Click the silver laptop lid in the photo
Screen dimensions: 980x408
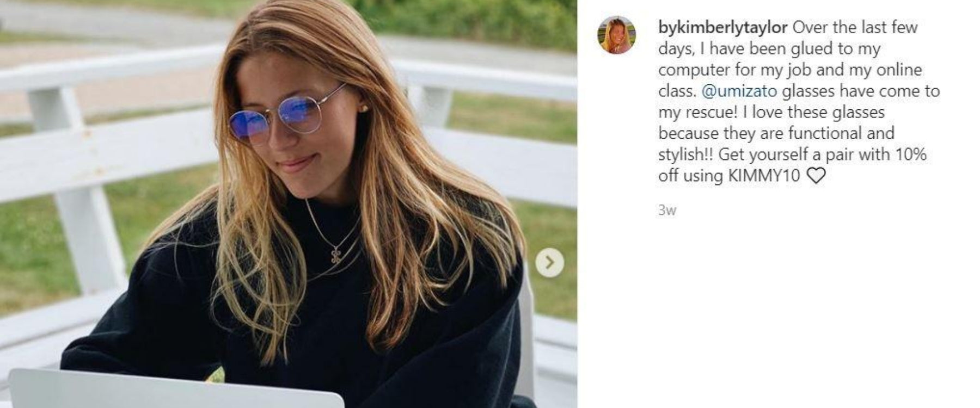(174, 388)
